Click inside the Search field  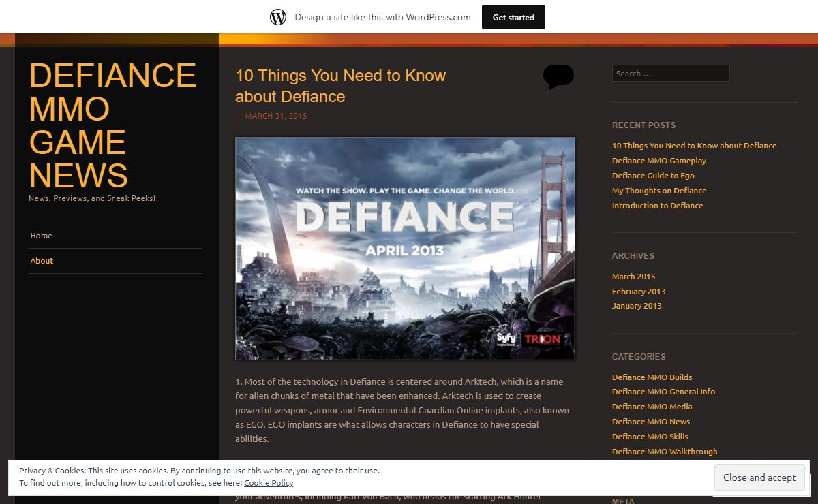pos(671,74)
